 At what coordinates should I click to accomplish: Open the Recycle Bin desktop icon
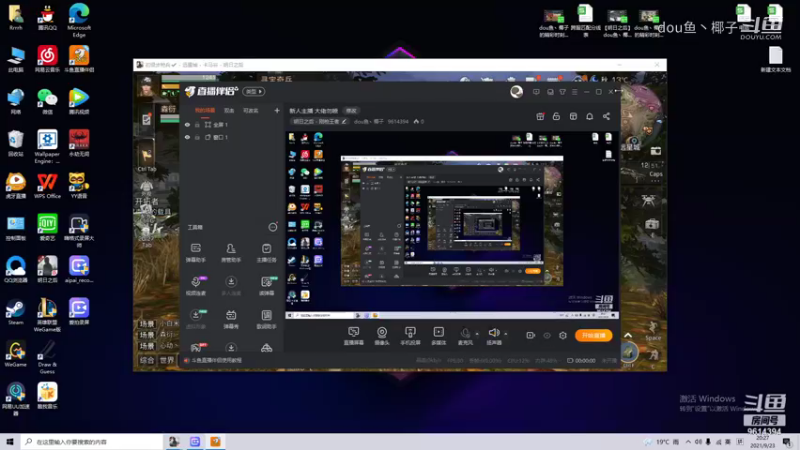[16, 143]
